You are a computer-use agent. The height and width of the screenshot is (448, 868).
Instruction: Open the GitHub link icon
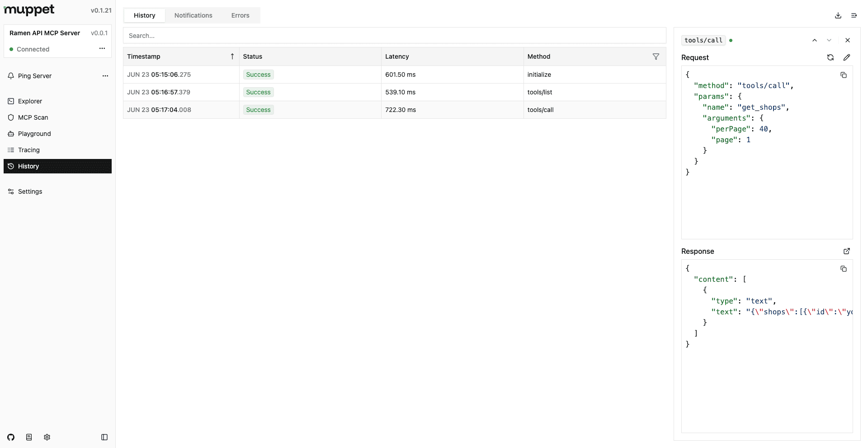(11, 437)
